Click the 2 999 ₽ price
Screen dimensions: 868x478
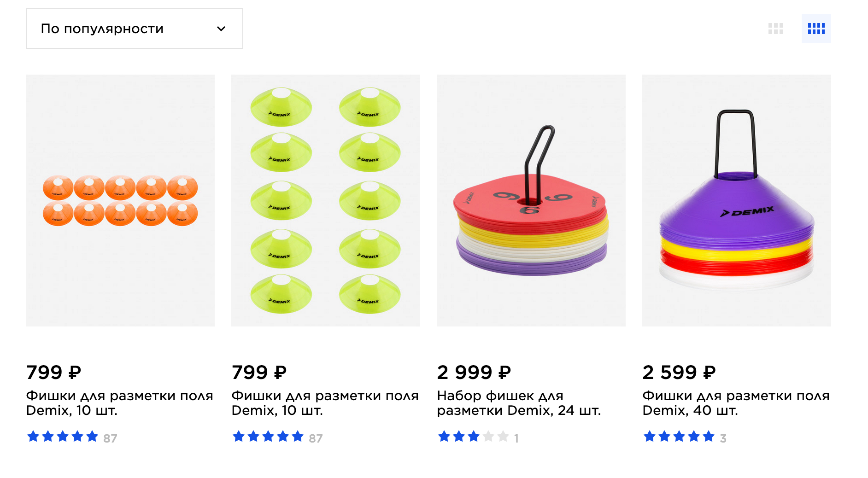474,372
